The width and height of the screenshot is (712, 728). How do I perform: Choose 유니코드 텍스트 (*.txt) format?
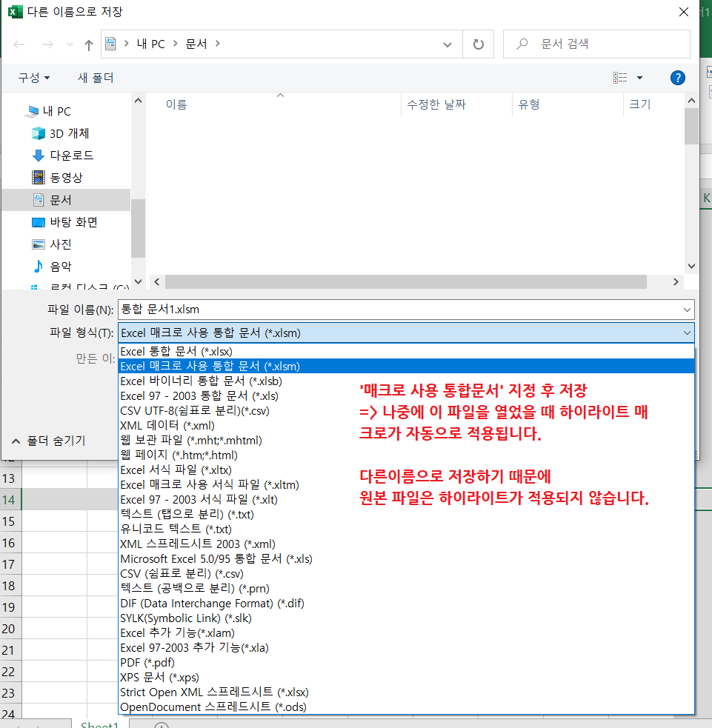pos(407,530)
